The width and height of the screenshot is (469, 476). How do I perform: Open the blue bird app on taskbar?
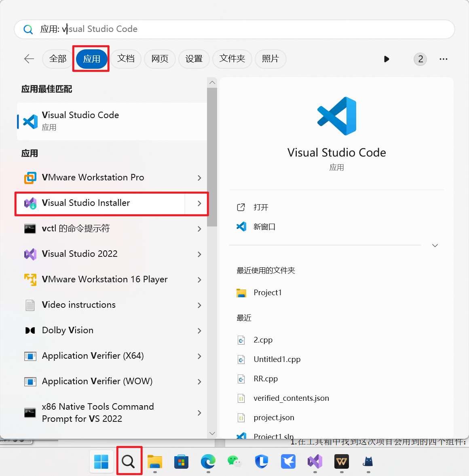[288, 462]
